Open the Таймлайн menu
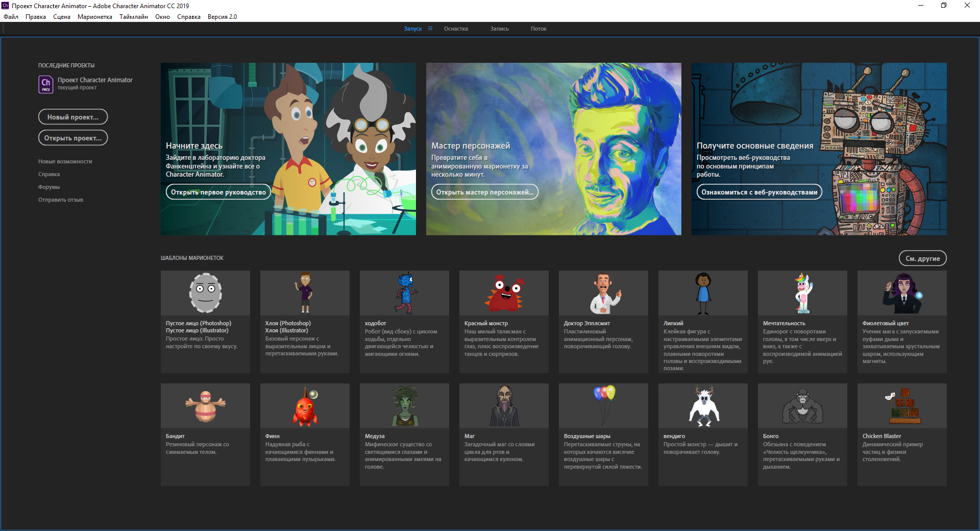980x531 pixels. [134, 17]
